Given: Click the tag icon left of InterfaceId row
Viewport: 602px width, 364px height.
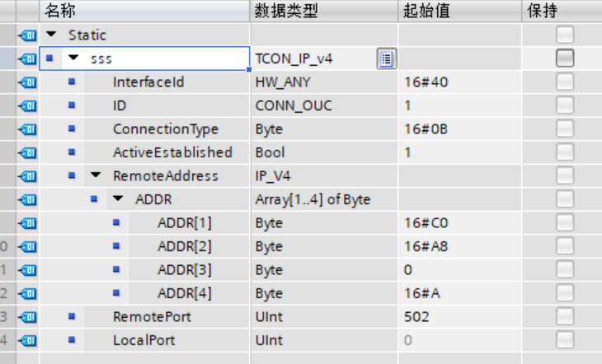Looking at the screenshot, I should (27, 82).
